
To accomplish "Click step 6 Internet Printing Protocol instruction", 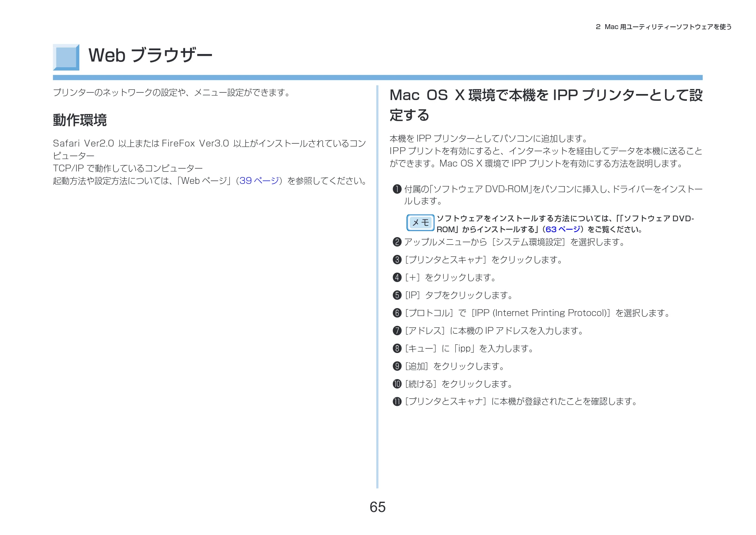I will pyautogui.click(x=538, y=313).
